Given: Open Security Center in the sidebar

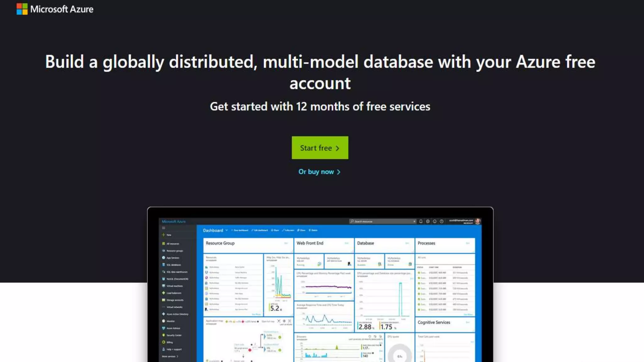Looking at the screenshot, I should 174,335.
